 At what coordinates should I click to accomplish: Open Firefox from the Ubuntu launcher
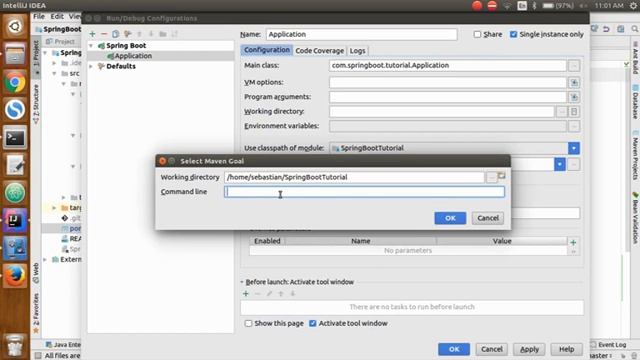(x=15, y=276)
